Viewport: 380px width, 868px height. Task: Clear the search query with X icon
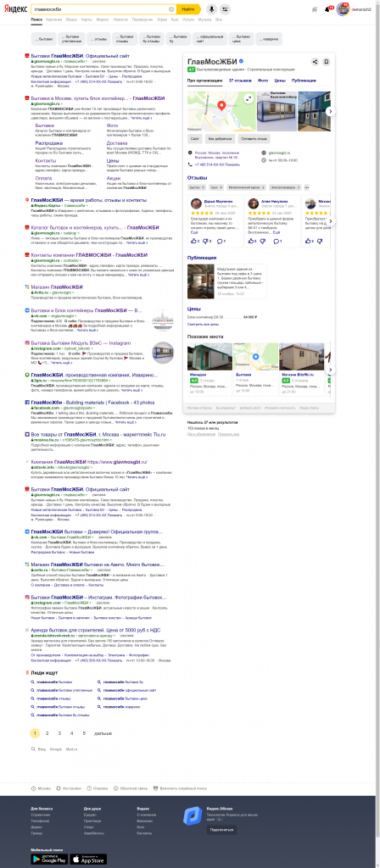pos(171,9)
